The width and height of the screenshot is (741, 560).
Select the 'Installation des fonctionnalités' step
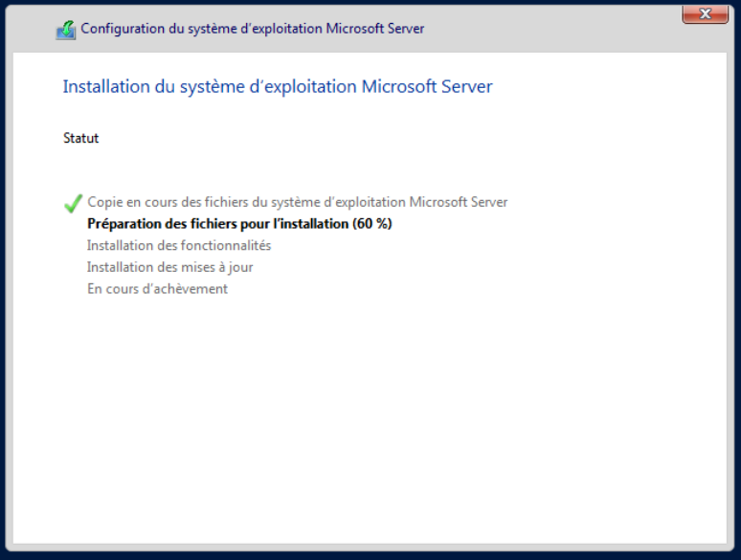pos(178,245)
